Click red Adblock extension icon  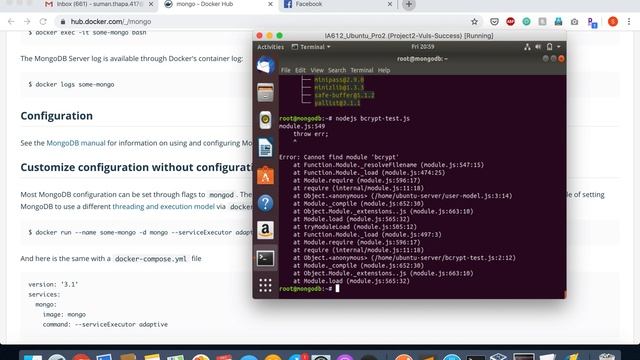pyautogui.click(x=510, y=22)
